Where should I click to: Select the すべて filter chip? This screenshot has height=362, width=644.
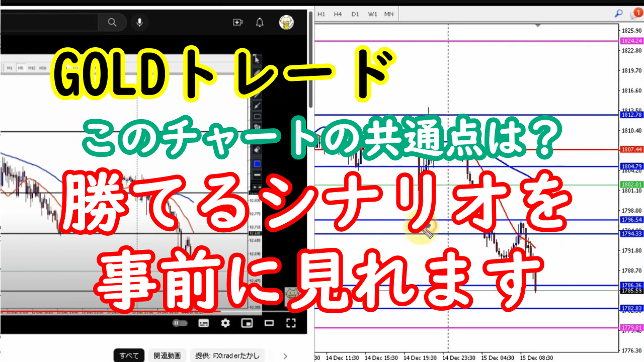click(x=129, y=356)
